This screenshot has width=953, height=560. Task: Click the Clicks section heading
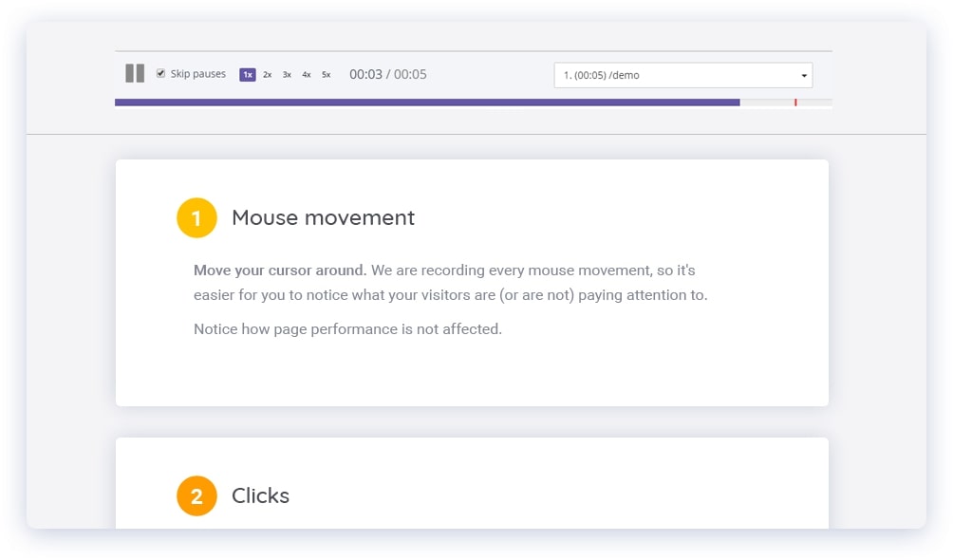point(260,495)
